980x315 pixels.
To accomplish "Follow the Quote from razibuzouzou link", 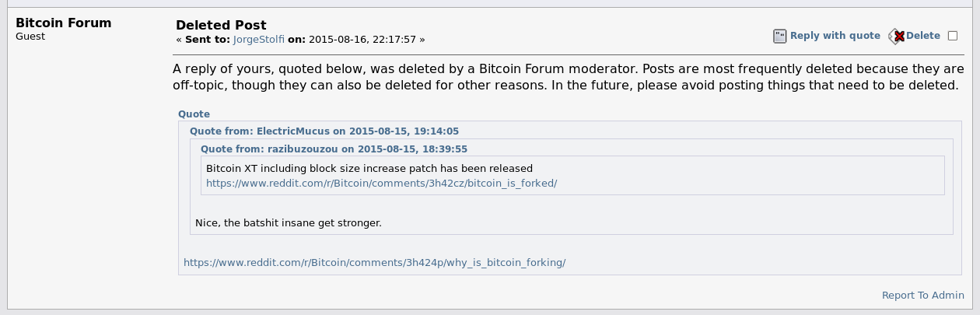I will (x=334, y=149).
